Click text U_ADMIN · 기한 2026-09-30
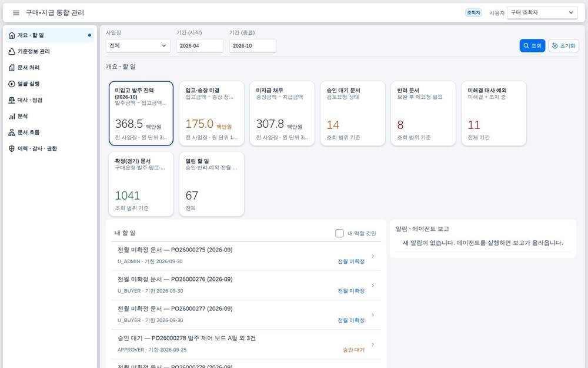 coord(150,261)
